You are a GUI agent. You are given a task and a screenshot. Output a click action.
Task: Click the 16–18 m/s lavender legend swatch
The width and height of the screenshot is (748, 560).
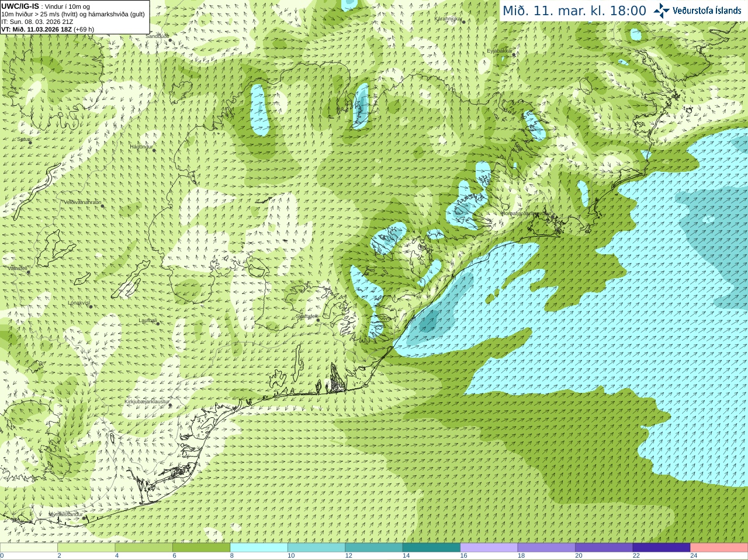coord(489,548)
